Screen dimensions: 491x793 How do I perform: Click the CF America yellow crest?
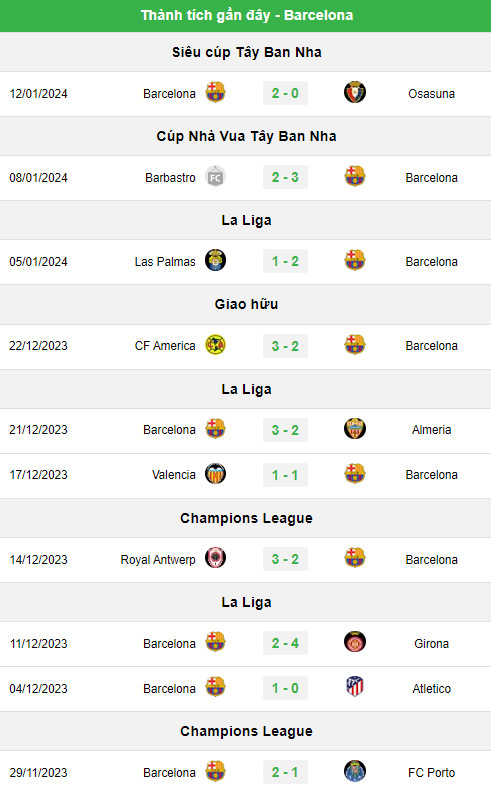[x=215, y=345]
